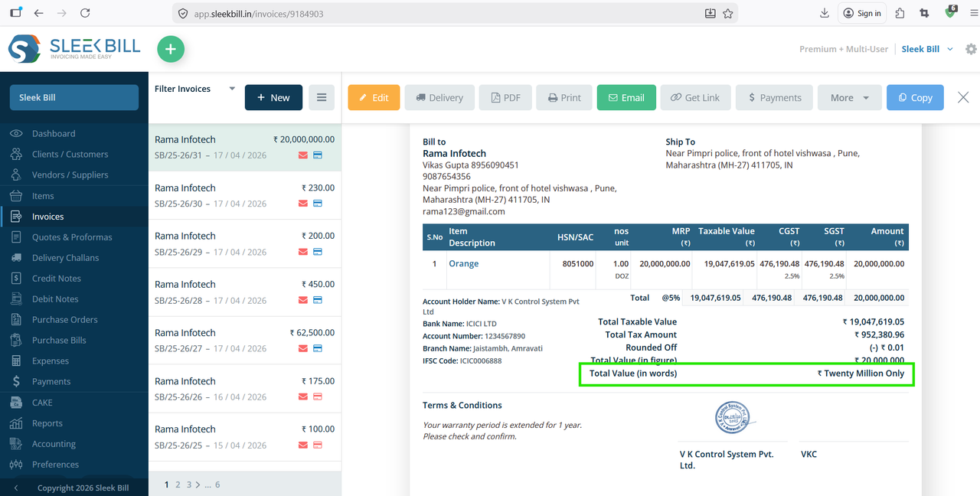Create invoice with New button
This screenshot has height=496, width=980.
(273, 97)
